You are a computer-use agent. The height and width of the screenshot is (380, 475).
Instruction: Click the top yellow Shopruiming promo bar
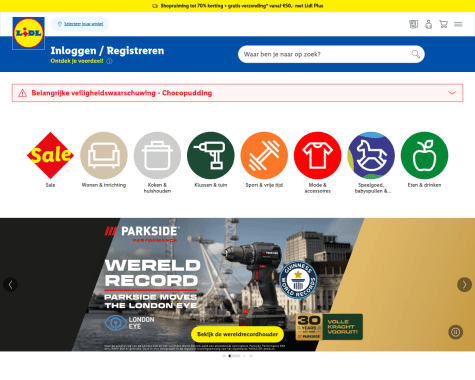tap(237, 6)
